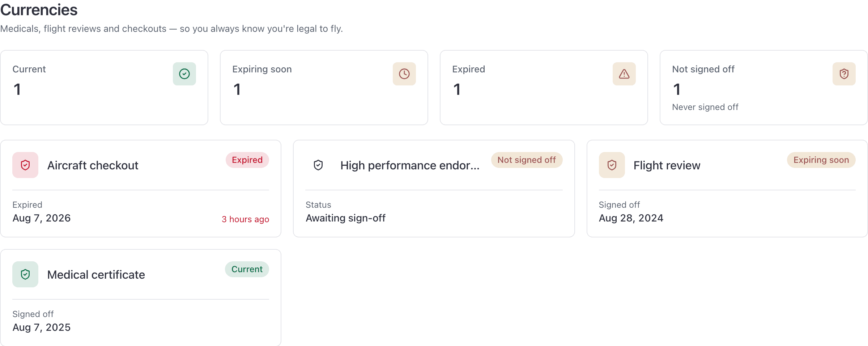Open the Aircraft checkout title
This screenshot has height=346, width=868.
(x=93, y=165)
